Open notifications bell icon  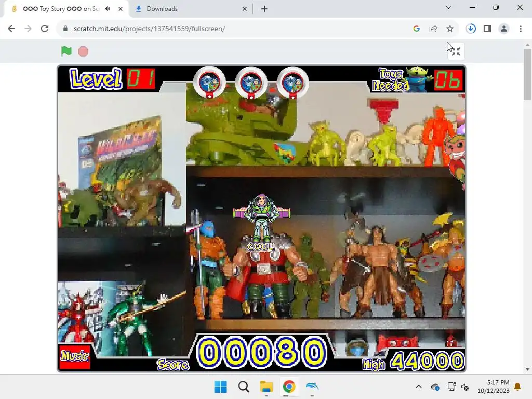(518, 387)
